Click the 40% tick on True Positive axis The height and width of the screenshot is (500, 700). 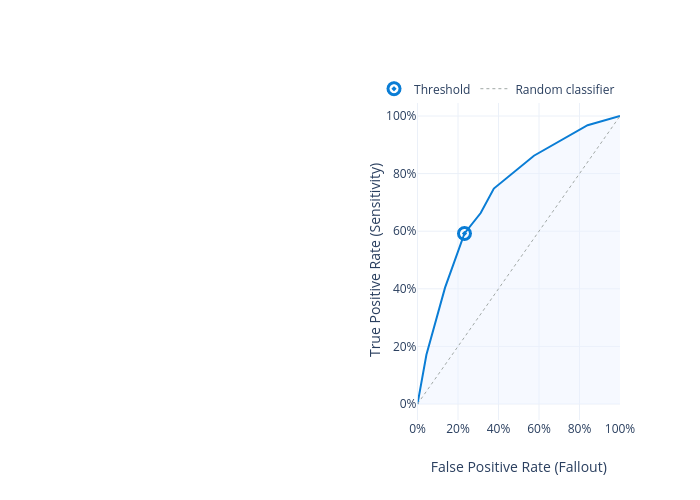pos(404,289)
